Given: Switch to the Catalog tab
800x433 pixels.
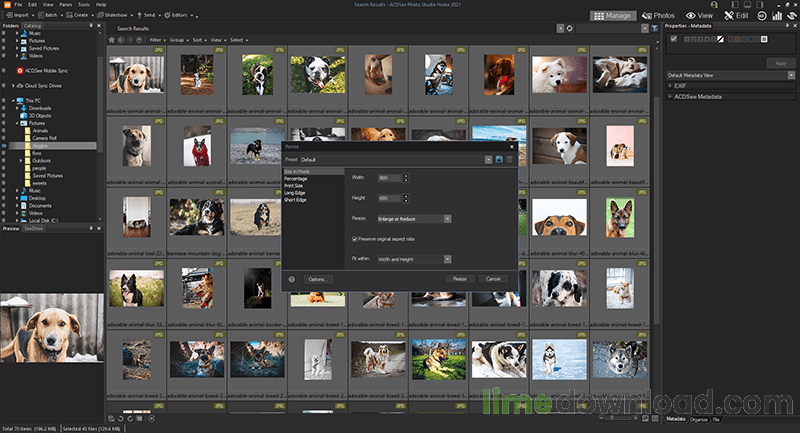Looking at the screenshot, I should point(34,28).
